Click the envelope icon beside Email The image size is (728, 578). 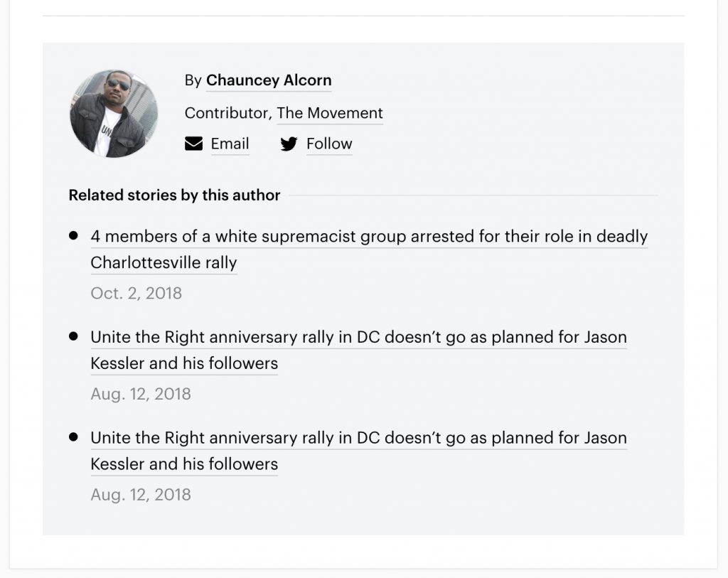193,144
